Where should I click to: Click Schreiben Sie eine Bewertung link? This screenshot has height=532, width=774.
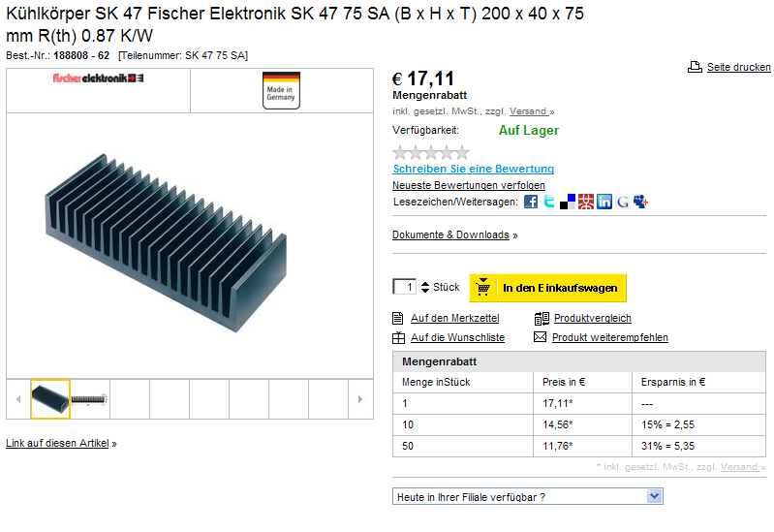point(474,169)
